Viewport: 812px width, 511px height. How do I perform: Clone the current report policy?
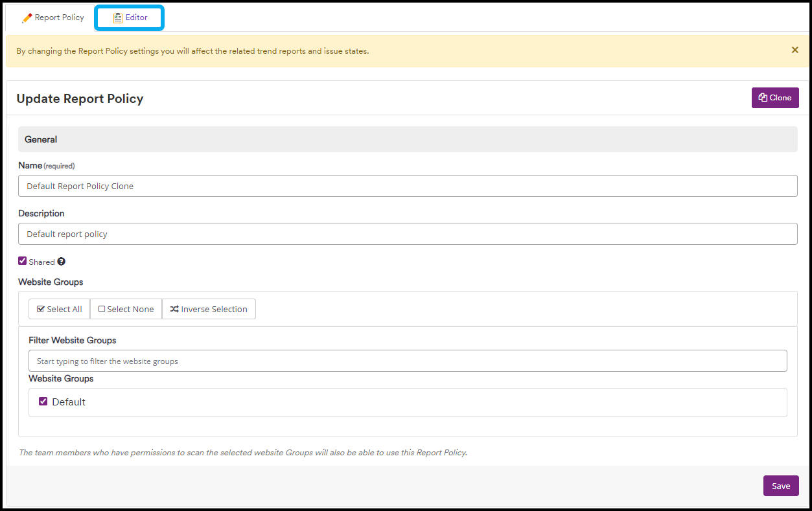(x=775, y=97)
